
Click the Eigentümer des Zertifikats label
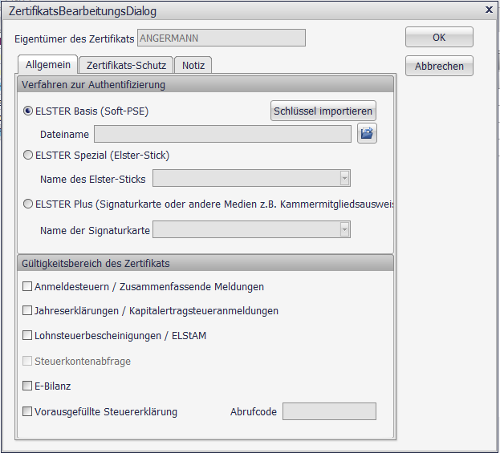74,39
